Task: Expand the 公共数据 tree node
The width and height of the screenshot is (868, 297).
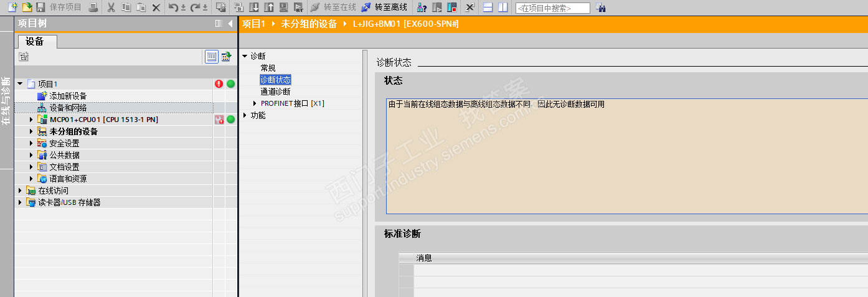Action: point(31,155)
